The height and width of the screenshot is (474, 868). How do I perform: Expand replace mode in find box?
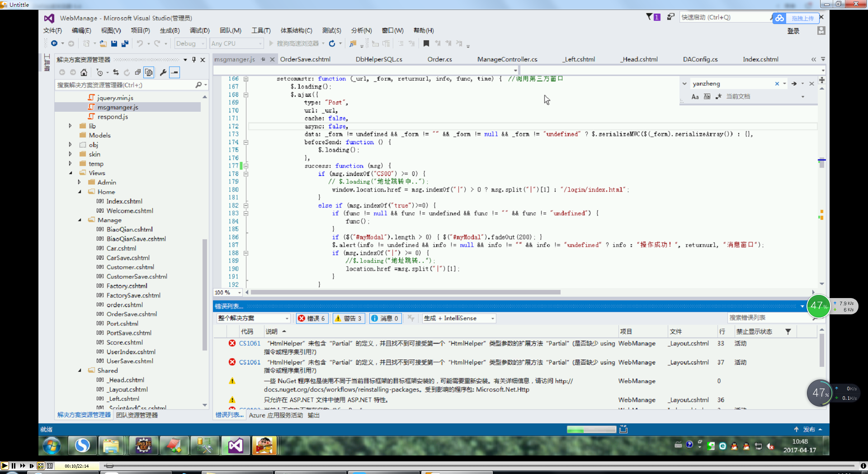point(684,84)
